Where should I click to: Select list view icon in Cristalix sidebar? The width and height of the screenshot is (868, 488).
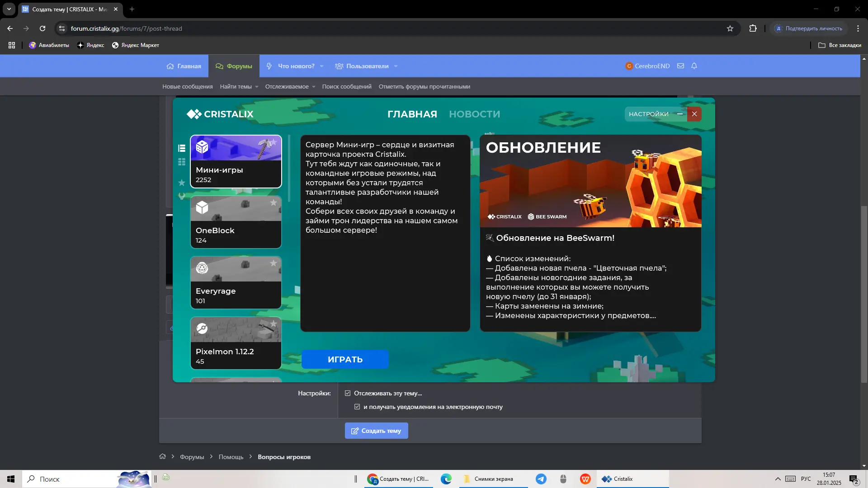pyautogui.click(x=182, y=148)
